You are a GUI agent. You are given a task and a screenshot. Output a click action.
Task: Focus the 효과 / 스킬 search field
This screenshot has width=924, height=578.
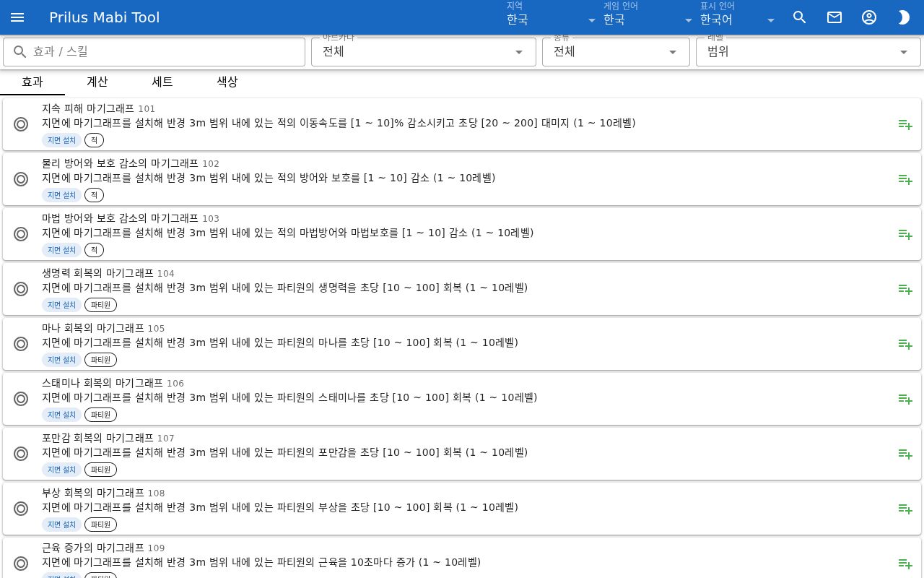point(154,52)
